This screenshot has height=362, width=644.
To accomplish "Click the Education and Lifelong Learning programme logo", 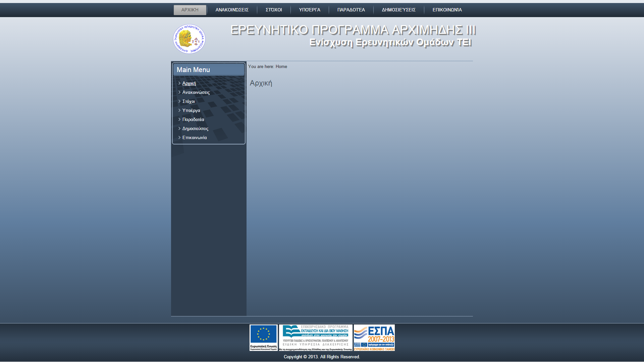I will click(x=315, y=338).
